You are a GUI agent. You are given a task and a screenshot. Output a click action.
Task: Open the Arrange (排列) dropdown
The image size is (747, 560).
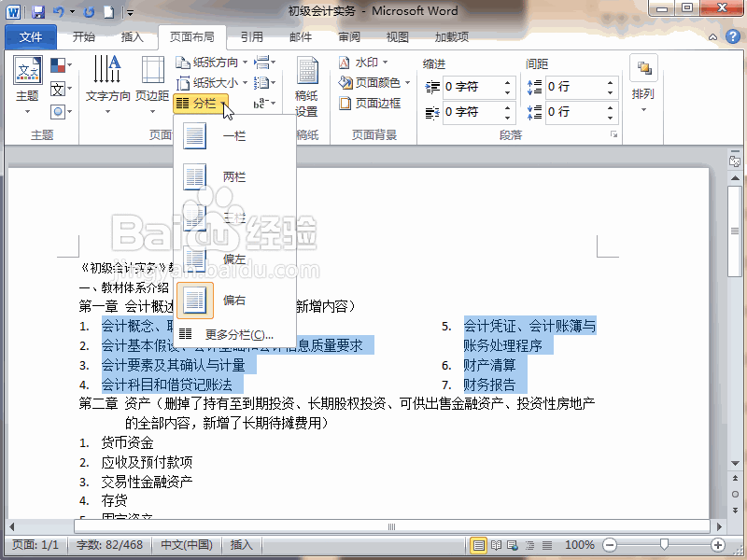(x=643, y=85)
